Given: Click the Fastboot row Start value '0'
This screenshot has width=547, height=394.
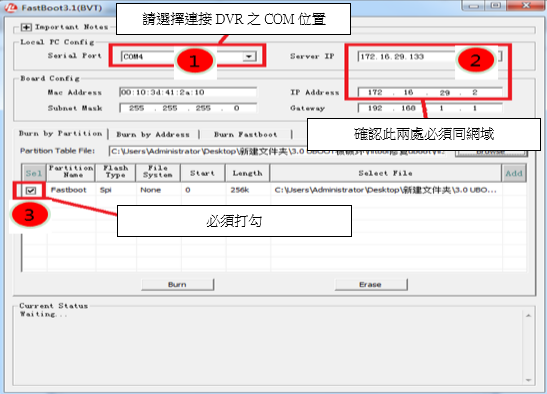Looking at the screenshot, I should click(x=188, y=190).
